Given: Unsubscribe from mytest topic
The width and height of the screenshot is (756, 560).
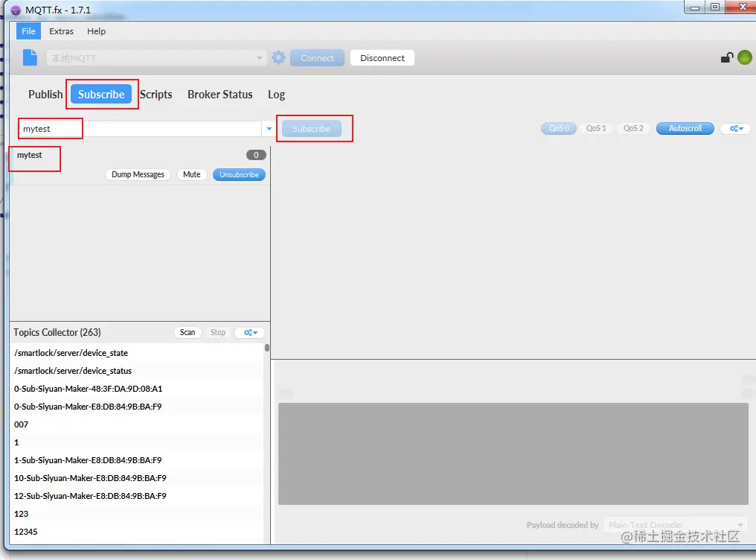Looking at the screenshot, I should [239, 174].
